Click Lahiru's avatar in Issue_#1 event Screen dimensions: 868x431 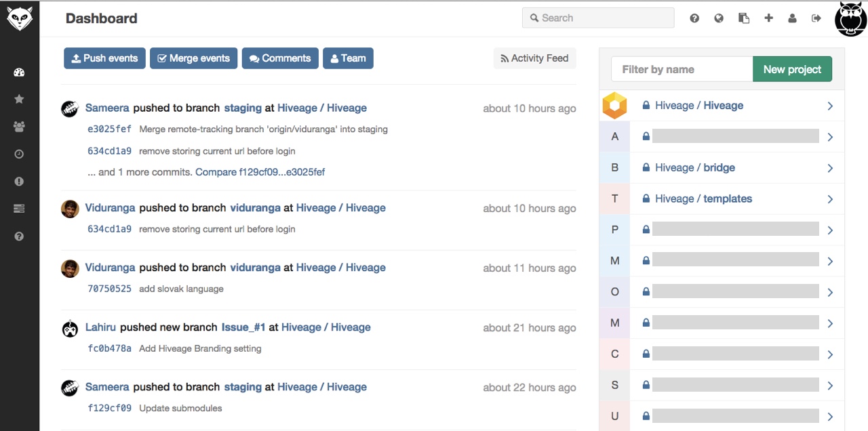[x=70, y=329]
